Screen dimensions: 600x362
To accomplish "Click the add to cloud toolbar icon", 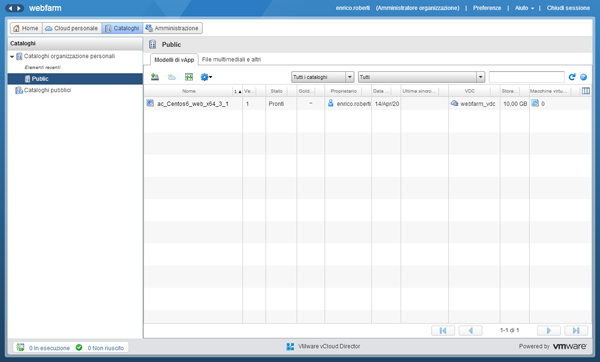I will pos(172,77).
